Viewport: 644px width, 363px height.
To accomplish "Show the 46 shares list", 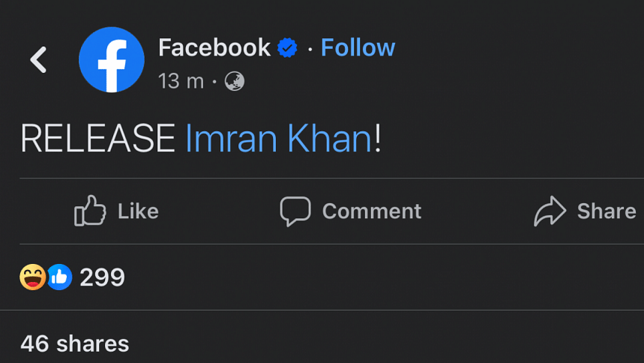I will pyautogui.click(x=74, y=343).
